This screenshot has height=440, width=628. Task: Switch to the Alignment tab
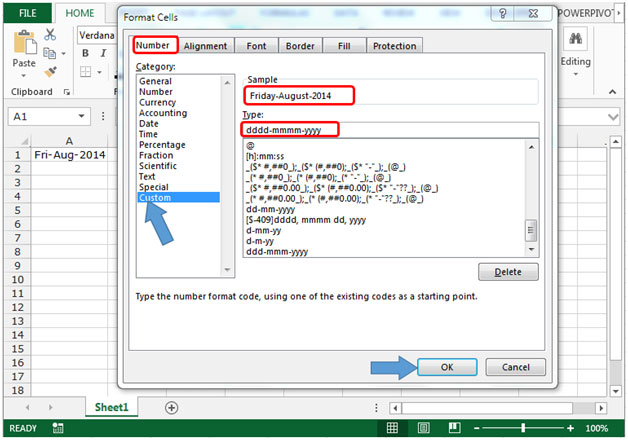(x=205, y=46)
